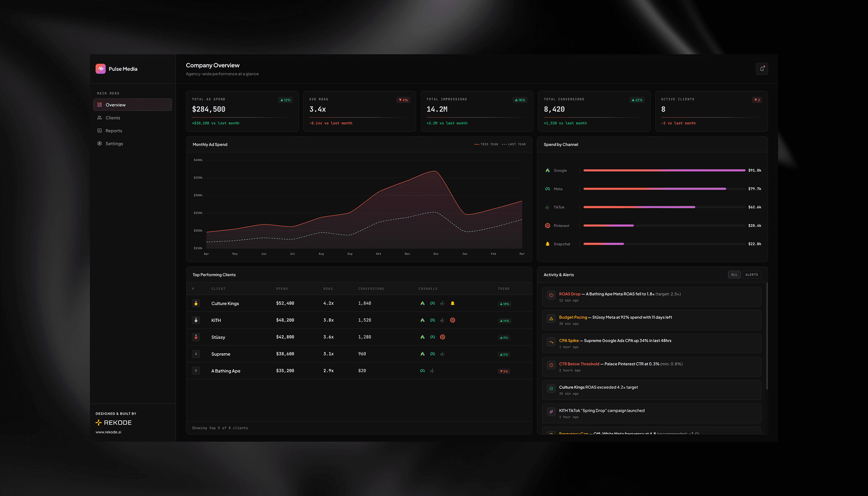This screenshot has width=868, height=496.
Task: Click the Pulse Media logo icon
Action: 100,69
